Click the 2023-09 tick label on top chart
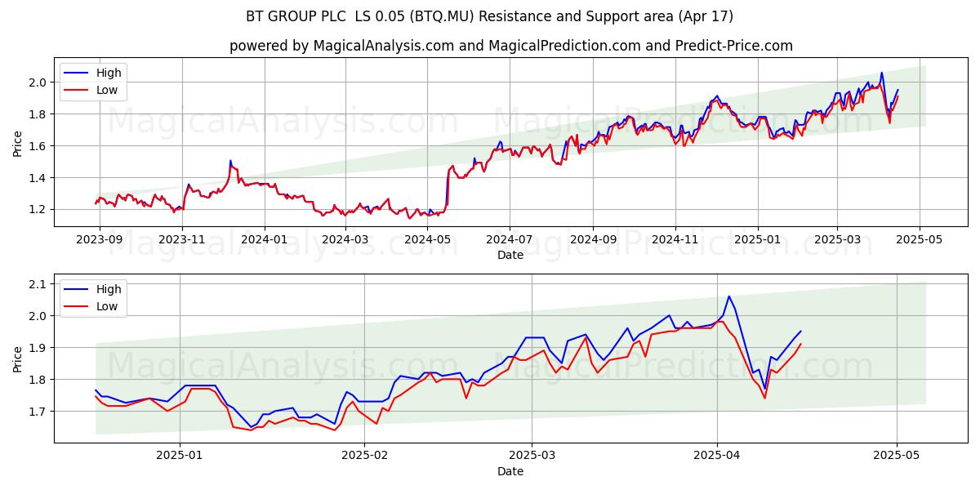 pos(100,240)
